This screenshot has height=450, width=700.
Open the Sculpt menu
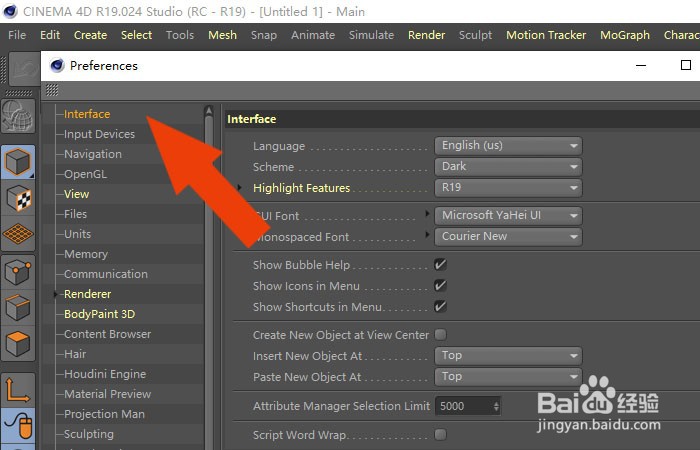[x=475, y=35]
